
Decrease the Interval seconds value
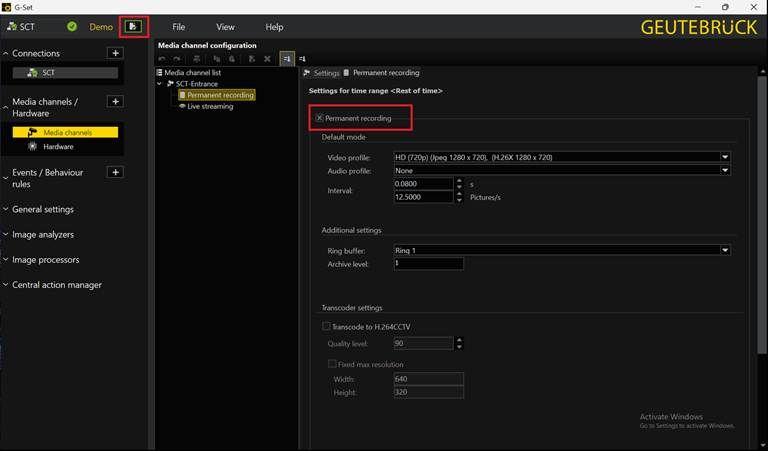point(459,187)
